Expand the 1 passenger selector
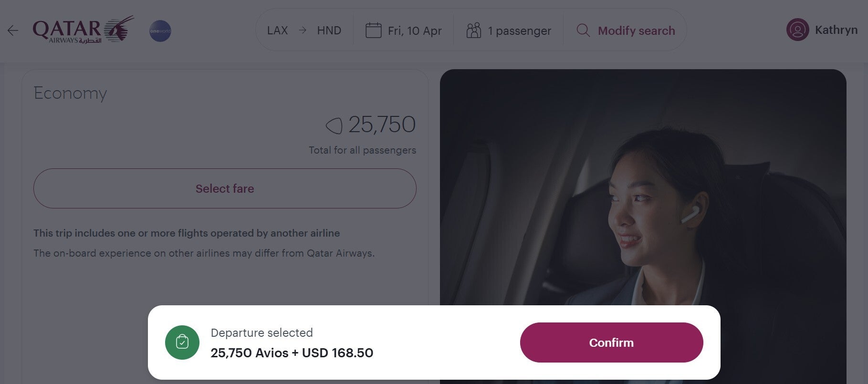This screenshot has width=868, height=384. (519, 30)
